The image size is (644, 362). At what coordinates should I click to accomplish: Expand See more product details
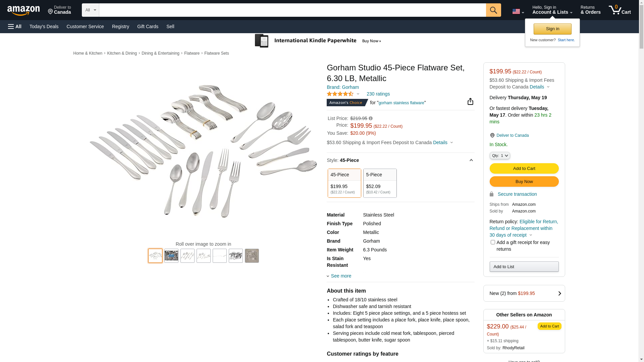341,276
